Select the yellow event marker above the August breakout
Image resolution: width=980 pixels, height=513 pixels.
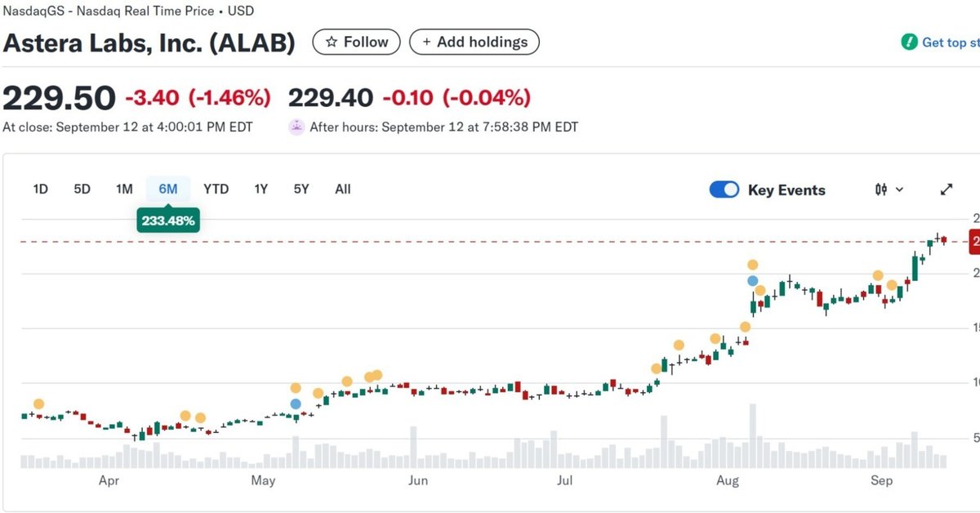(x=752, y=264)
